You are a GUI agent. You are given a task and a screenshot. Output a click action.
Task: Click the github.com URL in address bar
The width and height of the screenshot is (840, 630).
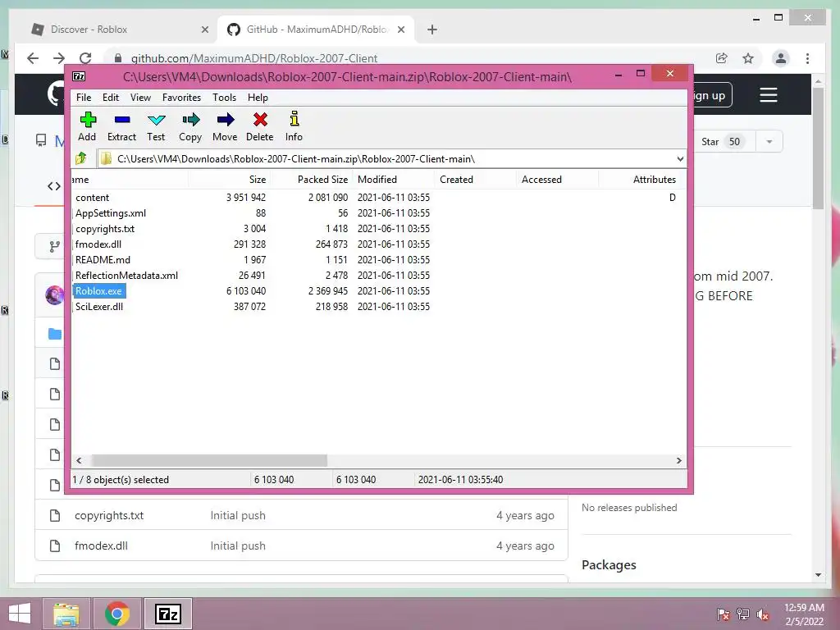tap(254, 58)
